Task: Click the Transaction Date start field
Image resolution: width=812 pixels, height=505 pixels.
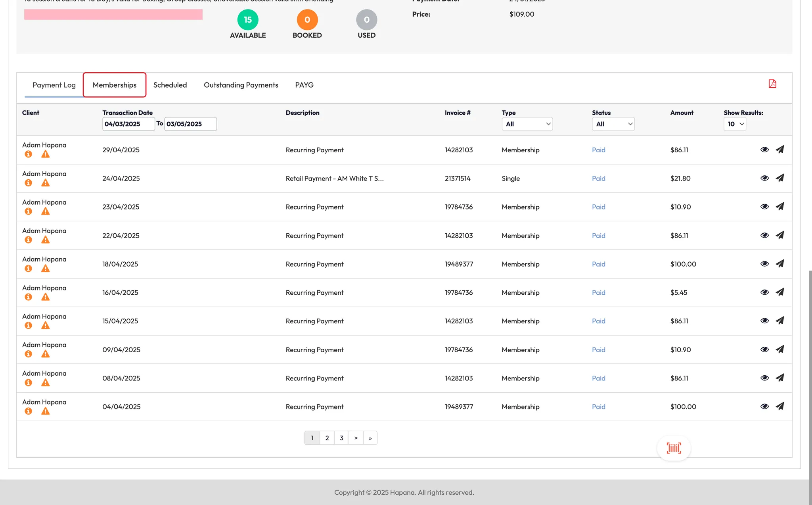Action: coord(128,124)
